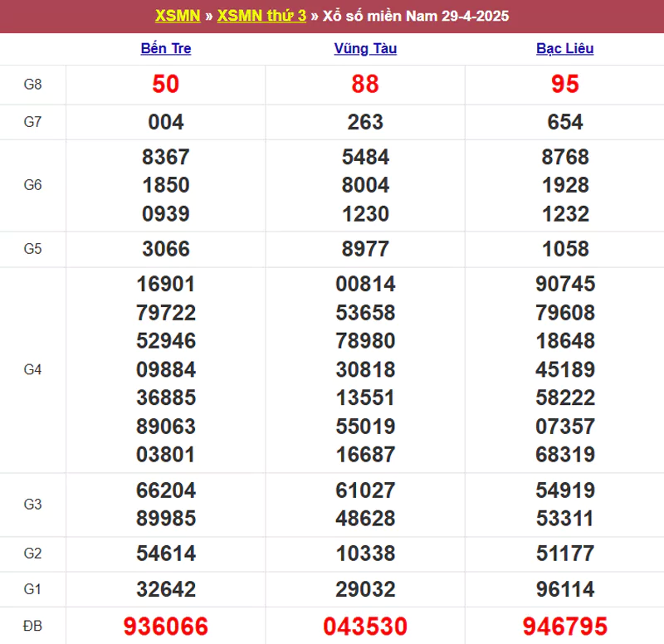Open the Bạc Liêu province link
The width and height of the screenshot is (664, 644).
click(565, 48)
